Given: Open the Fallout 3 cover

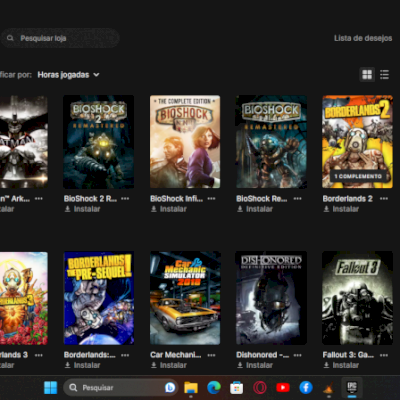Looking at the screenshot, I should click(x=357, y=298).
